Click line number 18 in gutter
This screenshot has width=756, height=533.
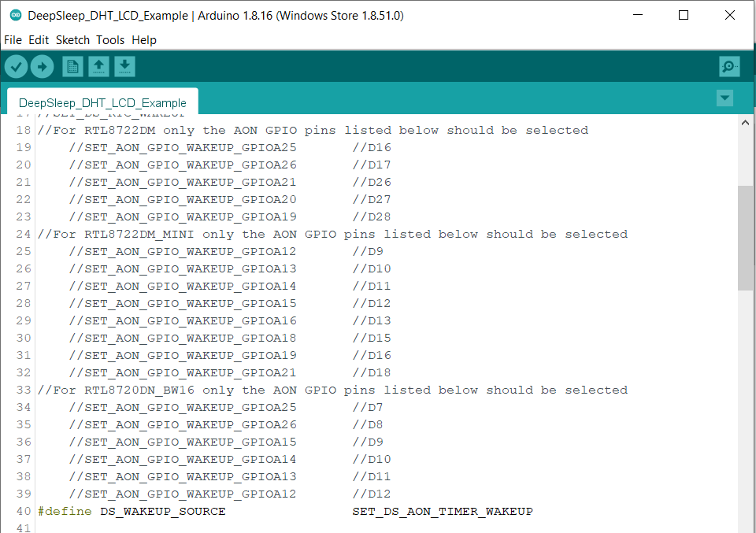(24, 130)
